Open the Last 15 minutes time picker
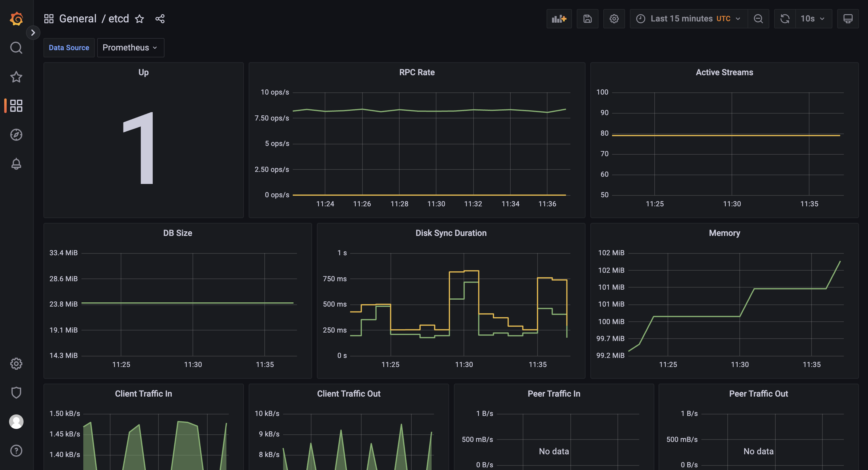The image size is (868, 470). coord(688,18)
